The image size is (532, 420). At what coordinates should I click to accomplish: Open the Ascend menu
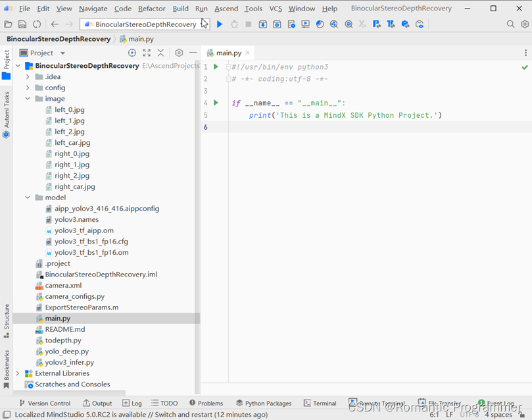click(226, 9)
